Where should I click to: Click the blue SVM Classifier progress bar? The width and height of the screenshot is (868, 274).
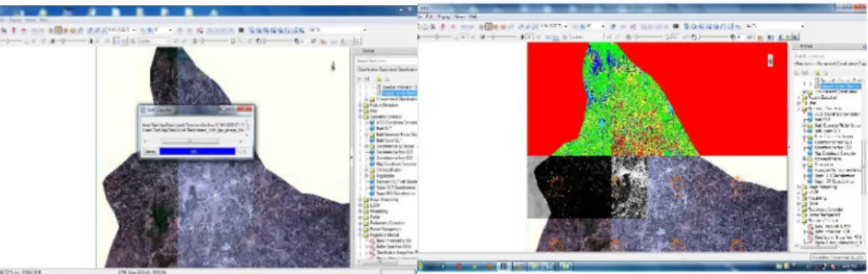(197, 151)
